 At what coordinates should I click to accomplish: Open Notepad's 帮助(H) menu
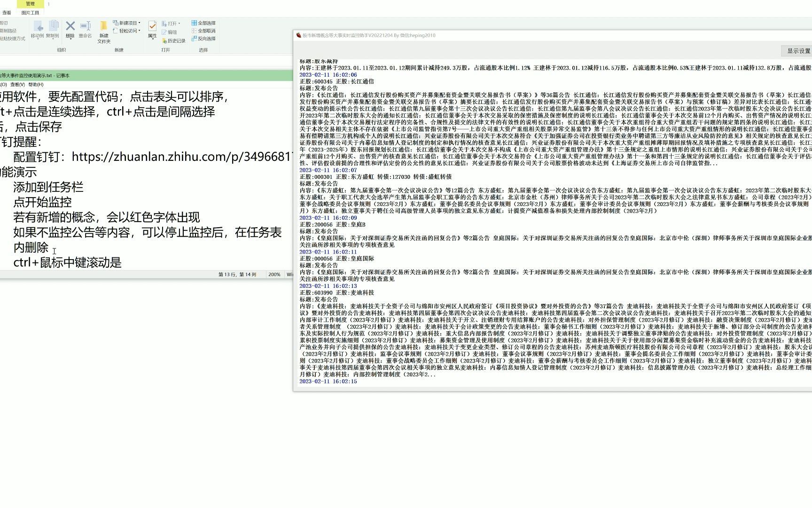pos(36,85)
